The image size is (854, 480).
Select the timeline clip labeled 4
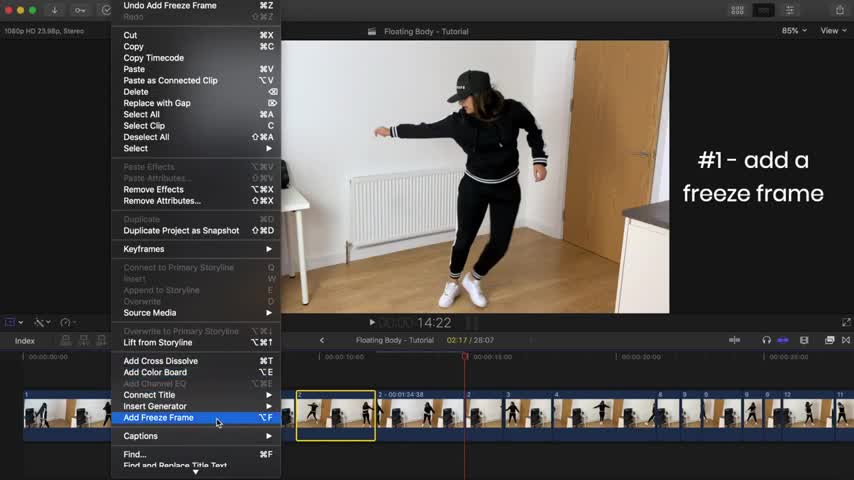(x=604, y=415)
